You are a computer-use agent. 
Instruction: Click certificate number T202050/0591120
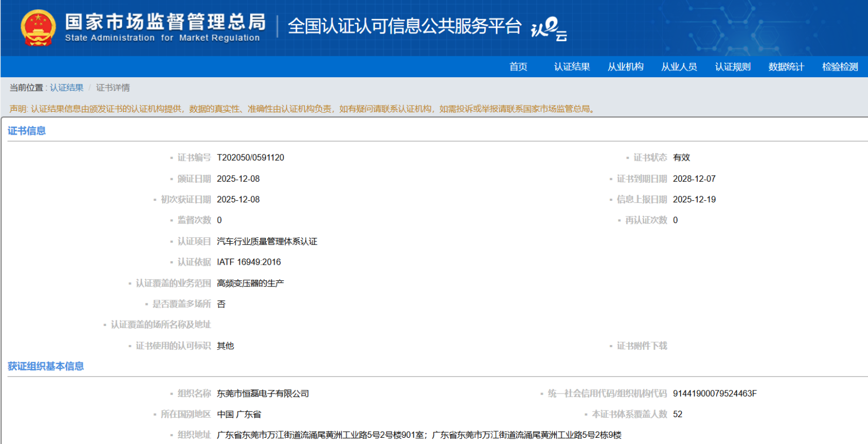(x=251, y=158)
